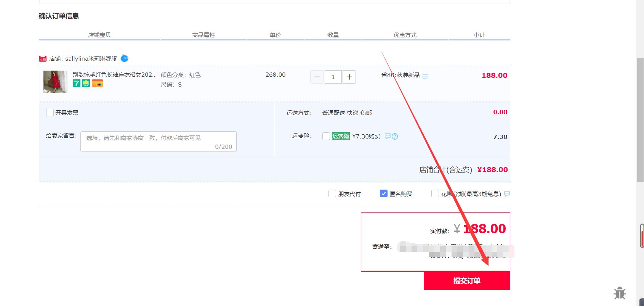Screen dimensions: 644x306
Task: Click the 7.30 insurance price value
Action: click(500, 137)
